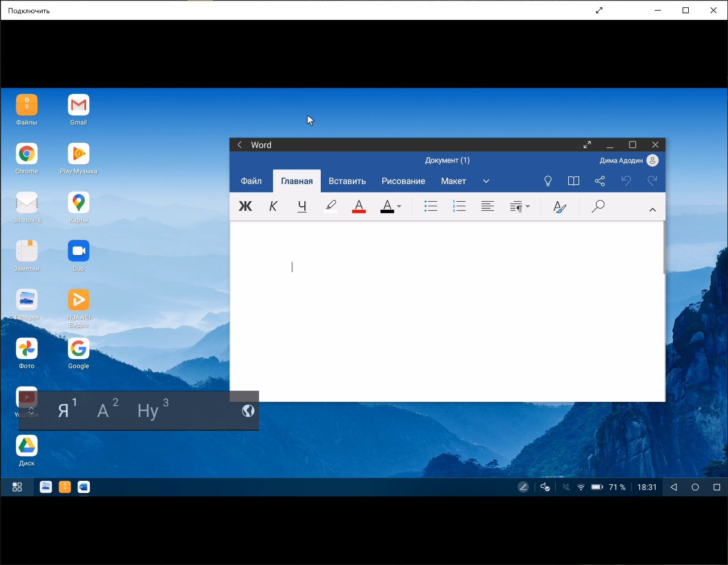Click into the document text area
Screen dimensions: 728x565
(446, 311)
